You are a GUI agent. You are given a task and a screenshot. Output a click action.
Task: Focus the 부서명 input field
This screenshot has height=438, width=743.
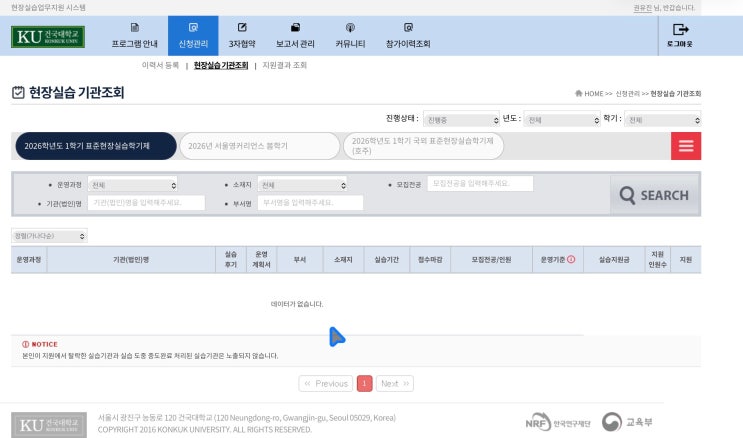pyautogui.click(x=310, y=203)
